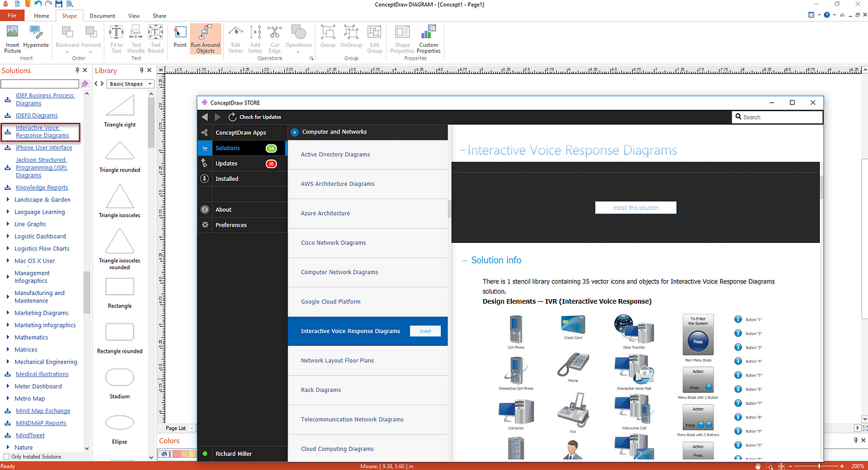Click the About info icon in STORE sidebar
This screenshot has height=470, width=868.
[x=205, y=210]
